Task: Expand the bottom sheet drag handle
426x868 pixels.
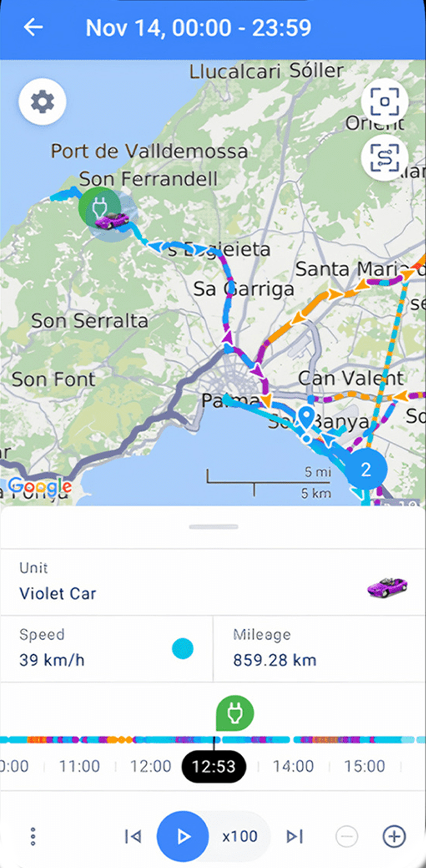Action: pyautogui.click(x=213, y=527)
